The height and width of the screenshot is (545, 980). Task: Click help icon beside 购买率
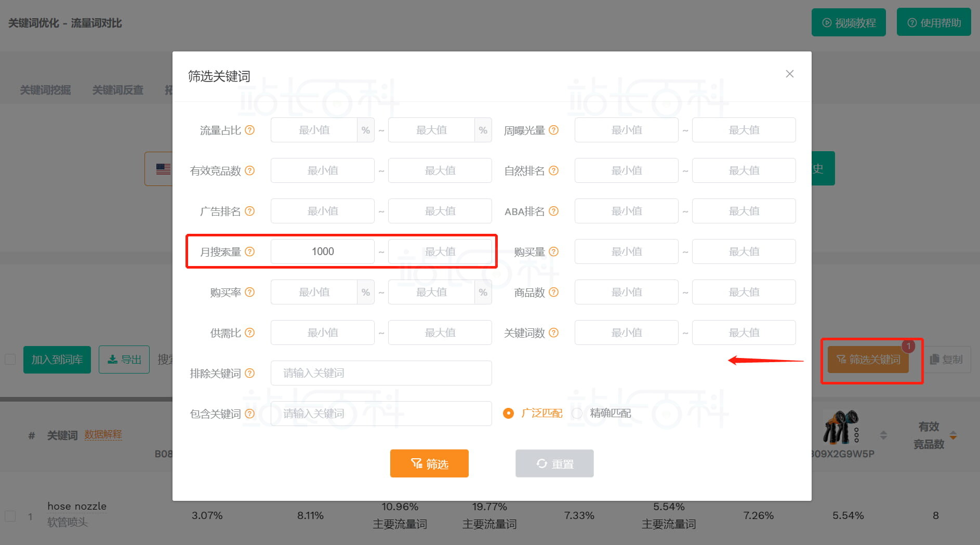coord(250,292)
